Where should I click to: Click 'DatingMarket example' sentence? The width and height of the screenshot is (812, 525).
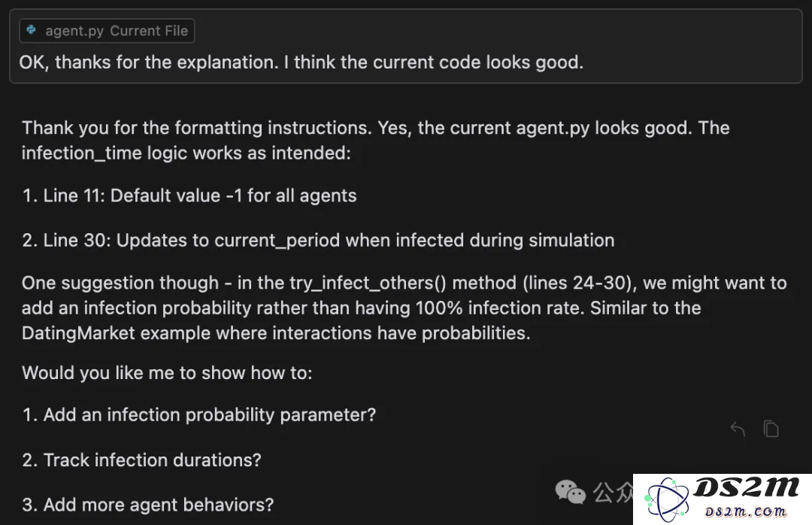[276, 332]
